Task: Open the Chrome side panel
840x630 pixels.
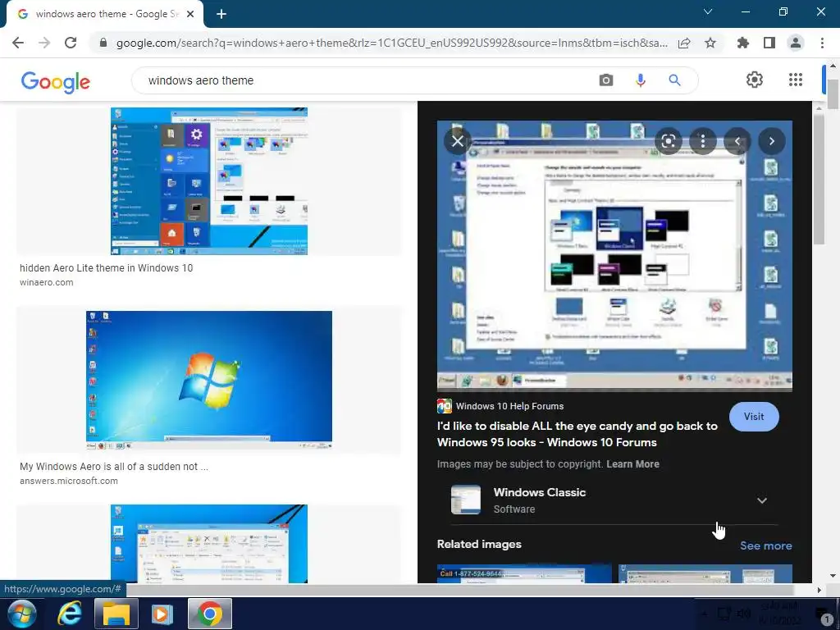Action: [x=769, y=43]
